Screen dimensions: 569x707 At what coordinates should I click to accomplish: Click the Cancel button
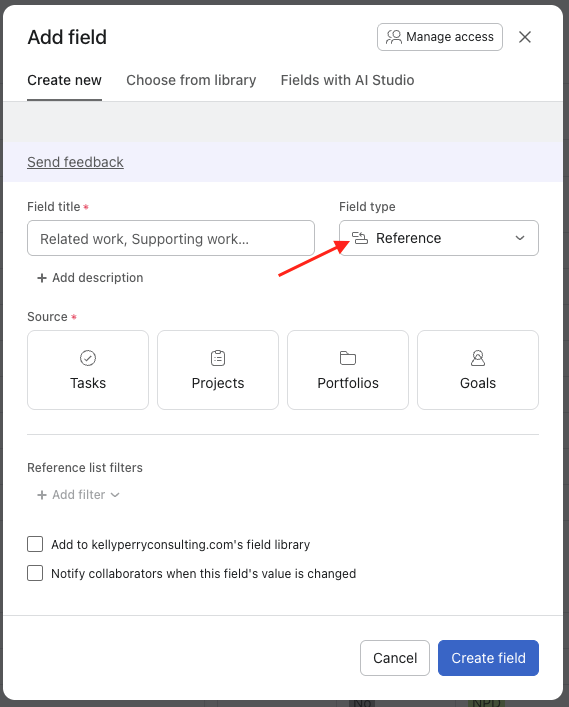tap(395, 658)
